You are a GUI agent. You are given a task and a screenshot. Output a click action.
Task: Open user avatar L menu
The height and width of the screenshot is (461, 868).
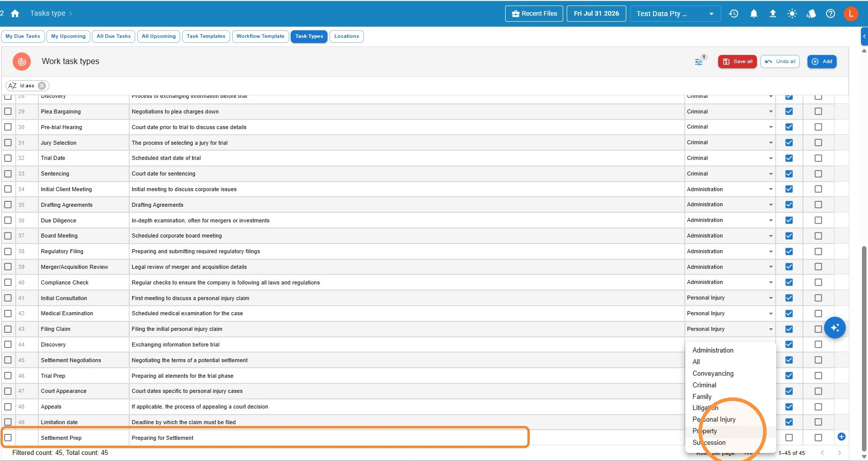click(x=851, y=14)
